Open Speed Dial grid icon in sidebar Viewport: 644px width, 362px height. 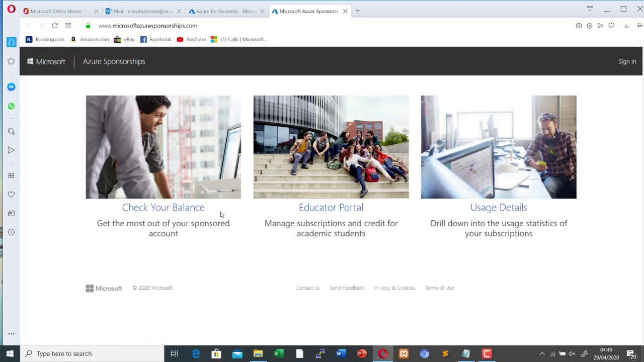pyautogui.click(x=11, y=175)
